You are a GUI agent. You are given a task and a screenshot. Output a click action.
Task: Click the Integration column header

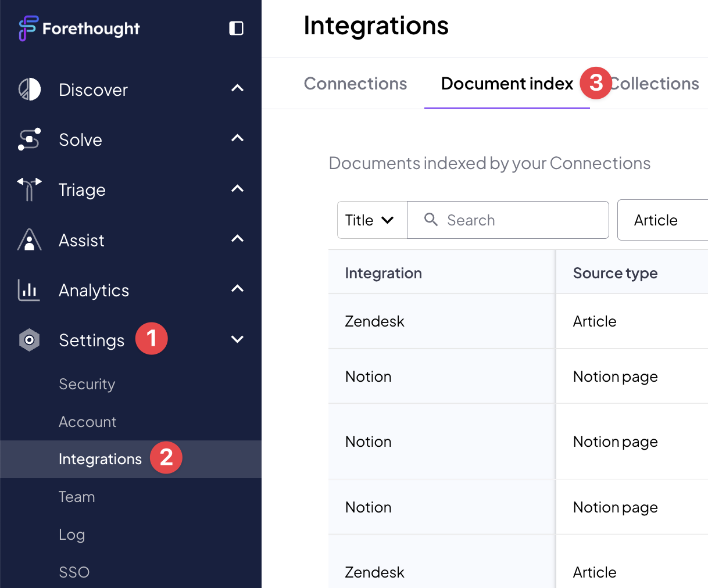tap(383, 273)
